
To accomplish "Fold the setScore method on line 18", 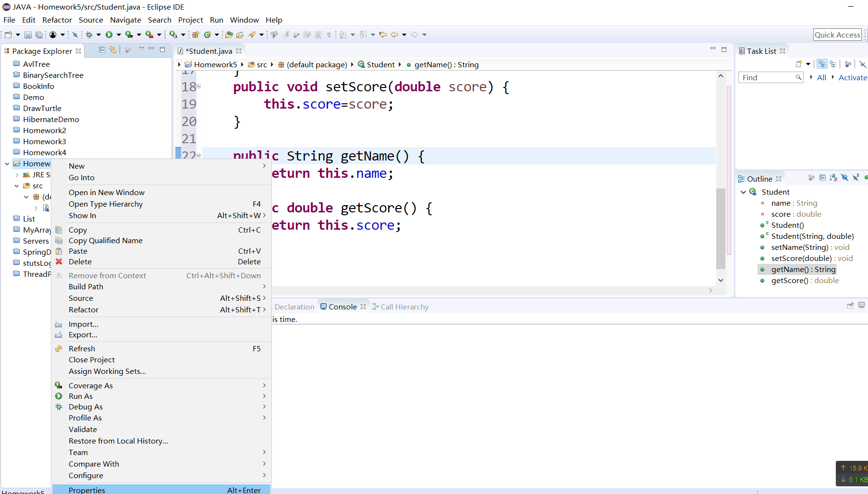I will coord(199,86).
